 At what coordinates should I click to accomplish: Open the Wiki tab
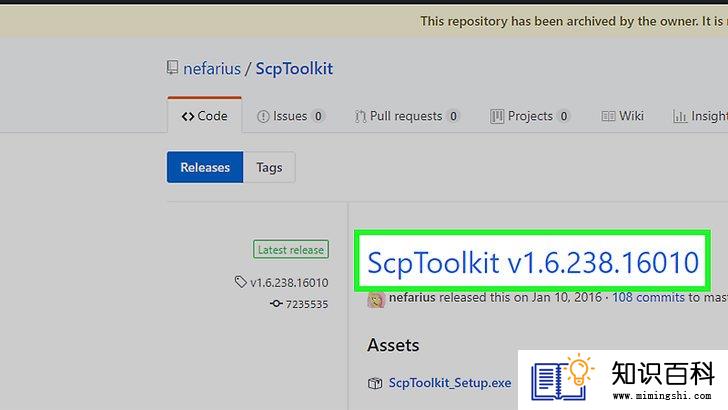tap(623, 116)
